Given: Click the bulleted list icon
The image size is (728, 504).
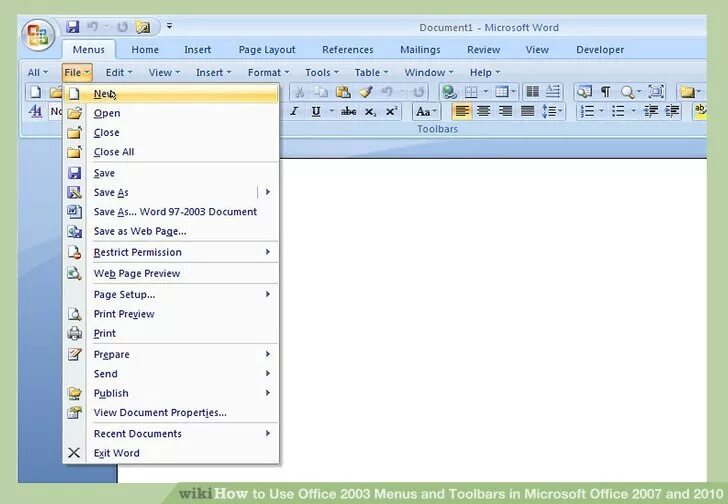Looking at the screenshot, I should (x=618, y=111).
